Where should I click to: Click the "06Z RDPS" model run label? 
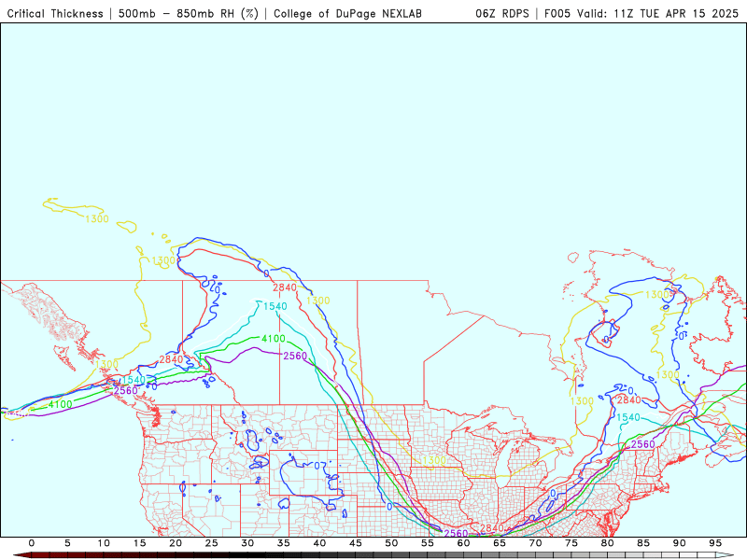tap(501, 13)
